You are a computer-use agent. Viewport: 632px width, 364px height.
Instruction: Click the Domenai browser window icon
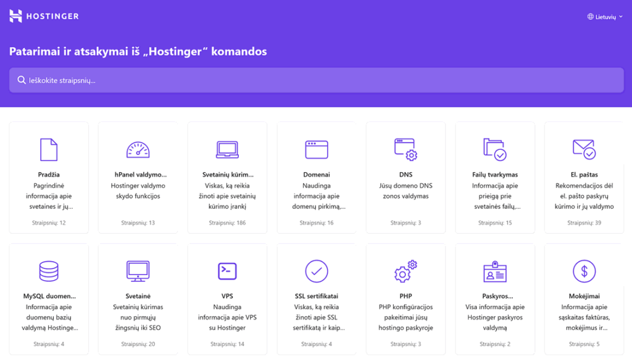[317, 149]
